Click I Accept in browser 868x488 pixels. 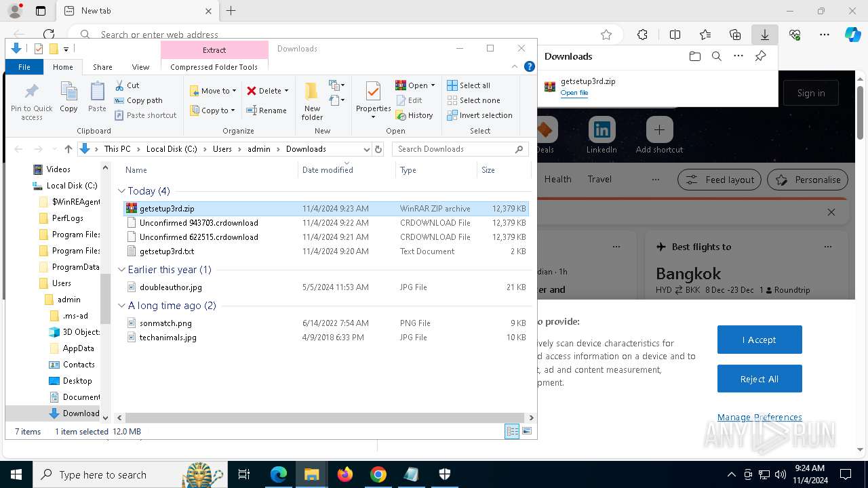(759, 340)
